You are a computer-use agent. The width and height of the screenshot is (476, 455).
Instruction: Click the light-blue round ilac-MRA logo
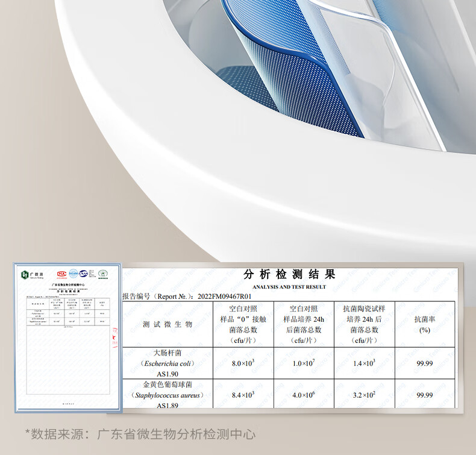[73, 274]
